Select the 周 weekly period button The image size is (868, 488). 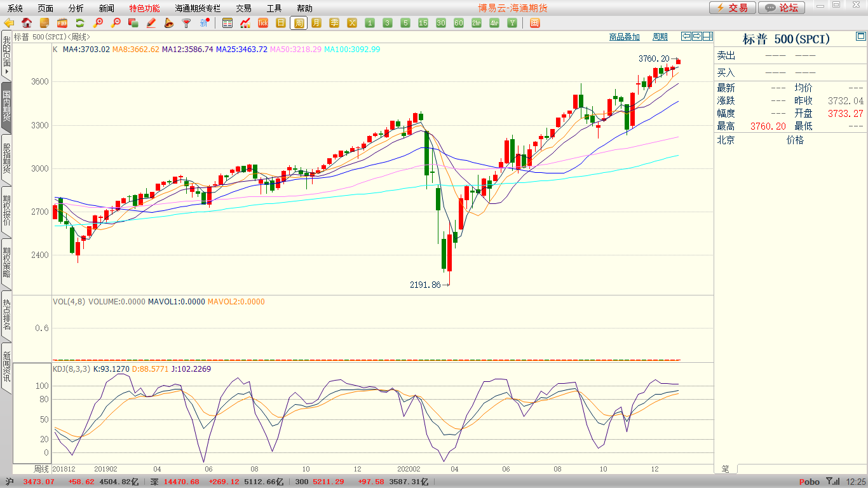click(x=299, y=23)
